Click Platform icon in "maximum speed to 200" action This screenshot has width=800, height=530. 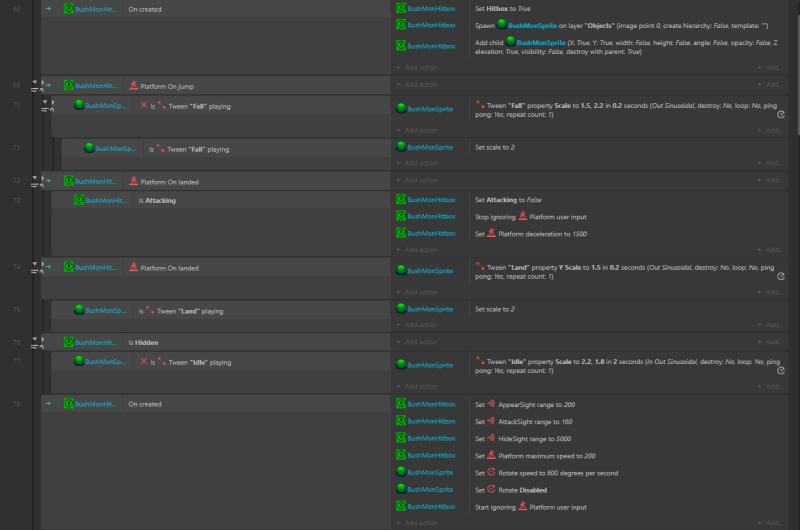[x=491, y=455]
